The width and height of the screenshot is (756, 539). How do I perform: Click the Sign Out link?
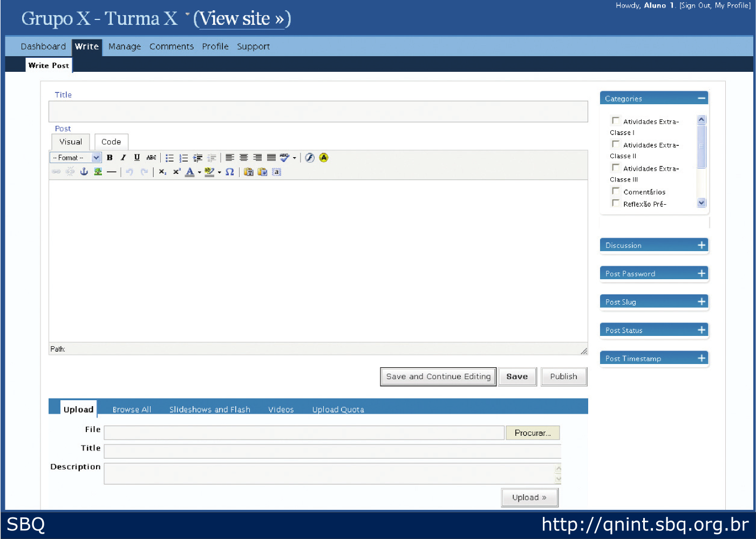click(696, 5)
